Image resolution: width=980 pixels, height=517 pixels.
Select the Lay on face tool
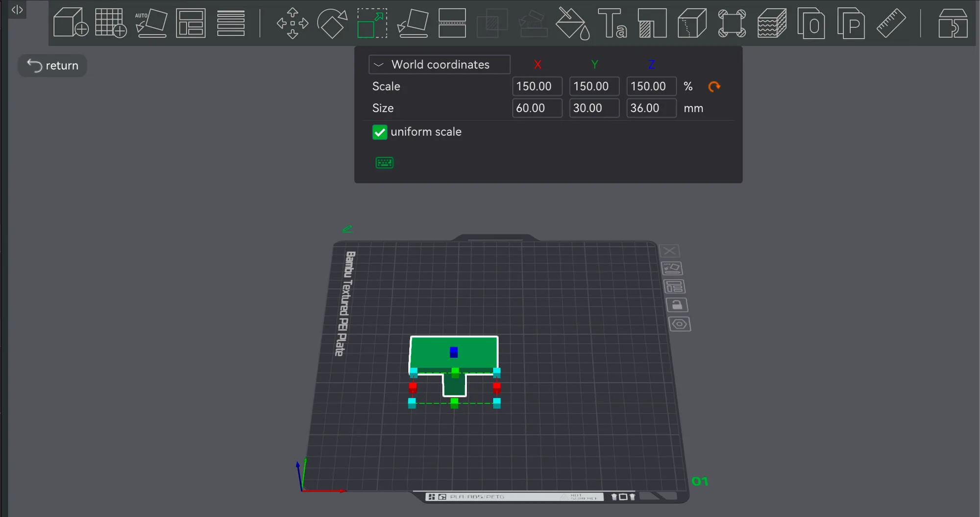[x=413, y=23]
